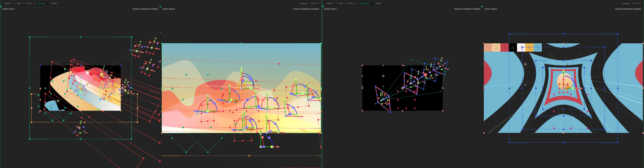Select top-center handle of large green bounding box
This screenshot has height=168, width=644.
pos(80,37)
